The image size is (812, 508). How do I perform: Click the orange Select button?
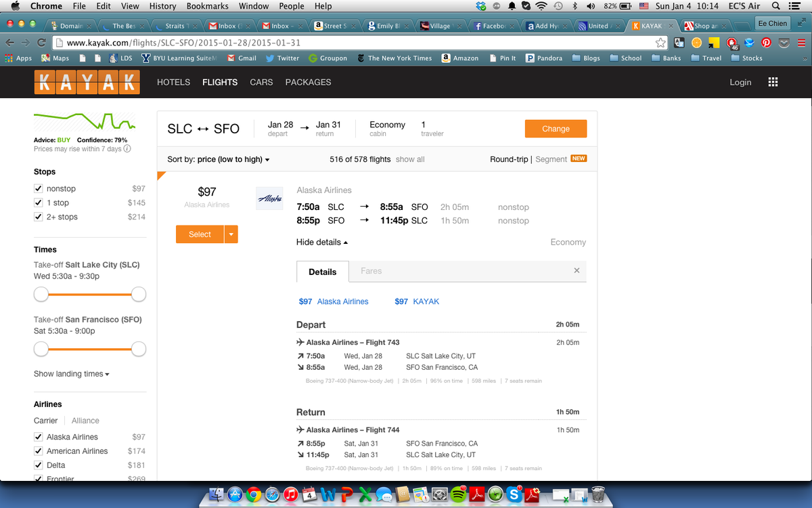pos(200,234)
